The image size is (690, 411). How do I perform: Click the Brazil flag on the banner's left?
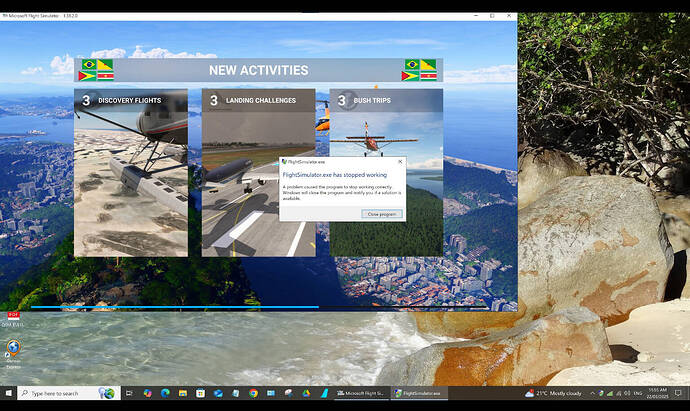(89, 65)
